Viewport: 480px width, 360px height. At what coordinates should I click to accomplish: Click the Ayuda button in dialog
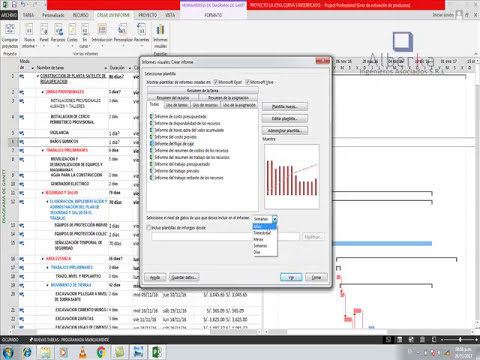pyautogui.click(x=155, y=277)
